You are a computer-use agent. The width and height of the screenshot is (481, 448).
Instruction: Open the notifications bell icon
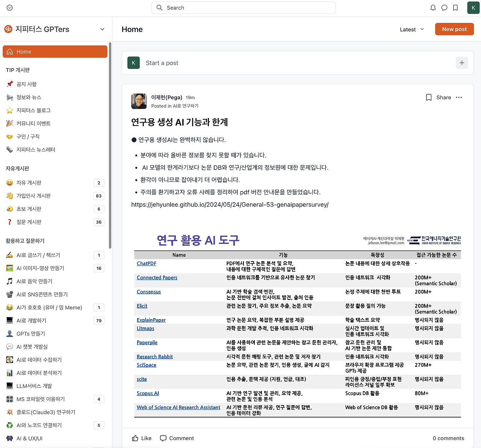coord(433,8)
